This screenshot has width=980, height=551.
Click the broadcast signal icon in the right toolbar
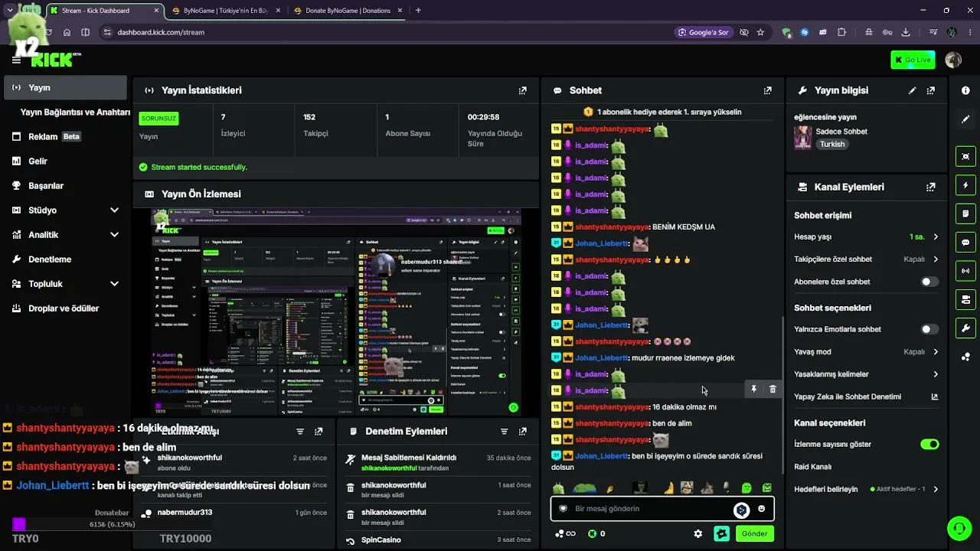point(965,270)
